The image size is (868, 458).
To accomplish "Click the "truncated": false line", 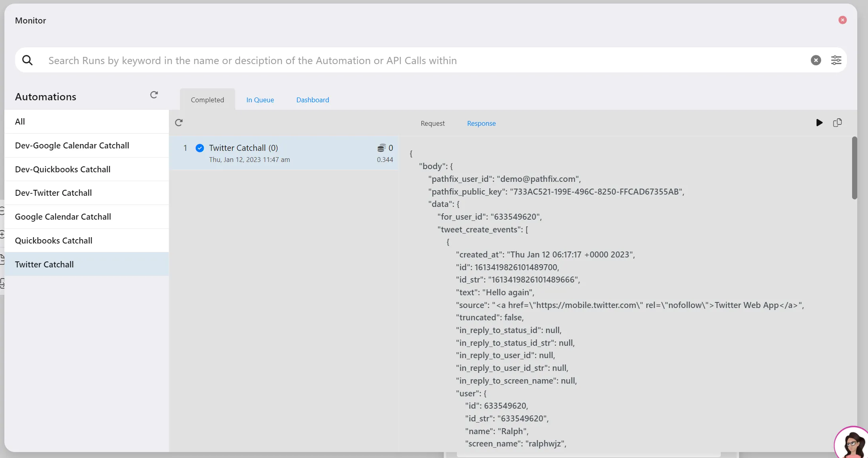I will click(x=490, y=318).
